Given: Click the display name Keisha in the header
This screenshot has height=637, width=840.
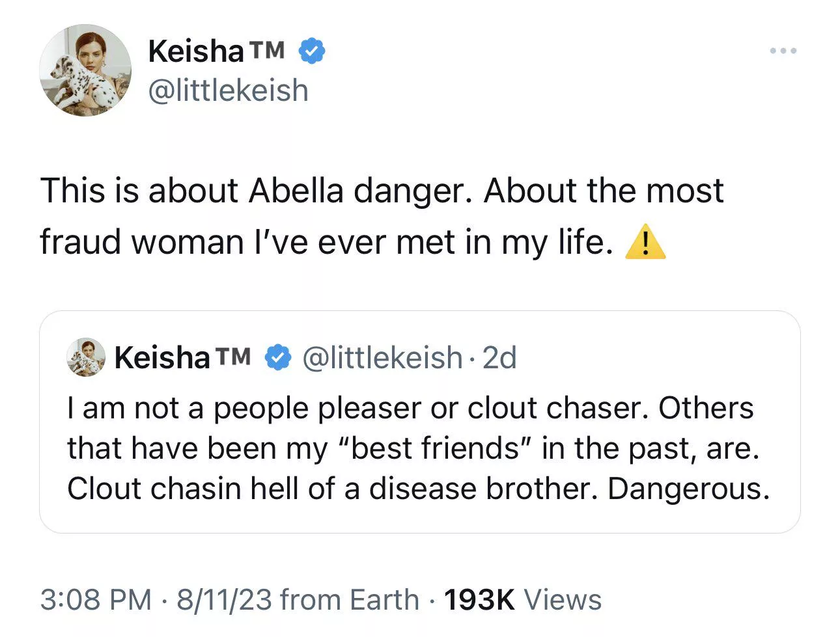Looking at the screenshot, I should (x=195, y=50).
